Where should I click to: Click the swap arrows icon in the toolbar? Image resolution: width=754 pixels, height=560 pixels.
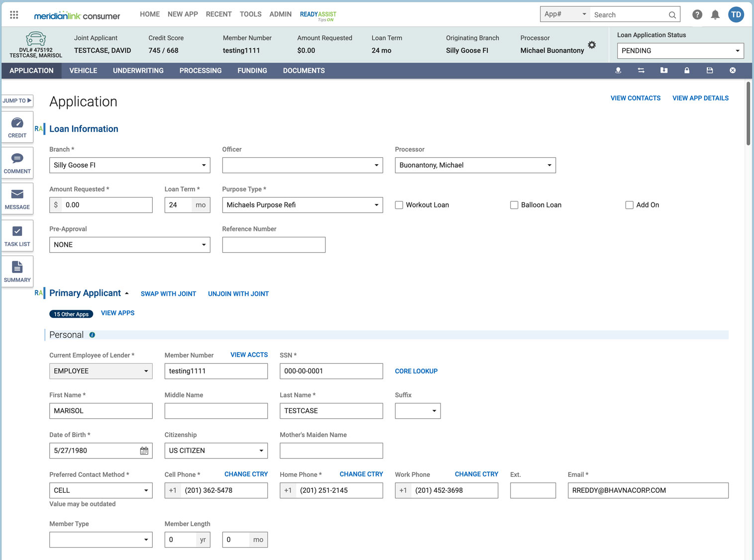[x=641, y=70]
